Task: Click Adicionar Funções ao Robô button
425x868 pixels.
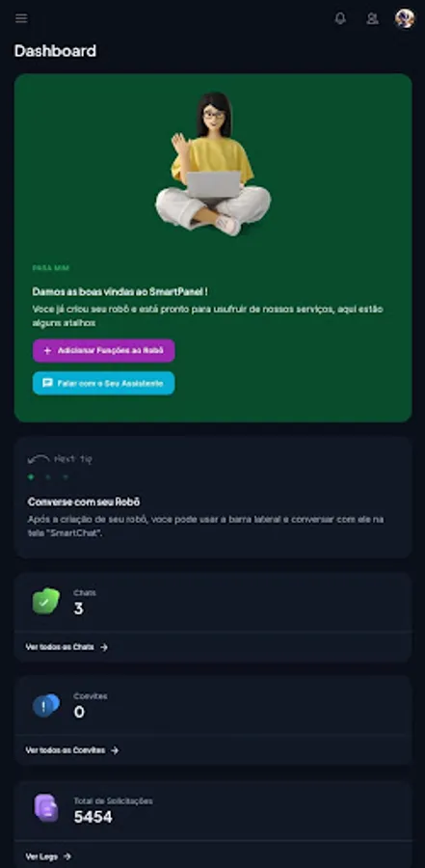Action: click(x=103, y=350)
